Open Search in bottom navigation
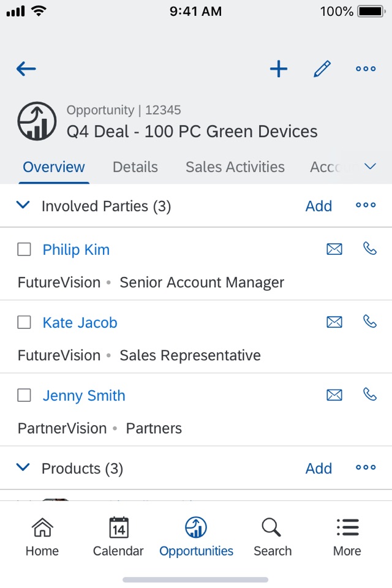Image resolution: width=392 pixels, height=588 pixels. (x=272, y=537)
